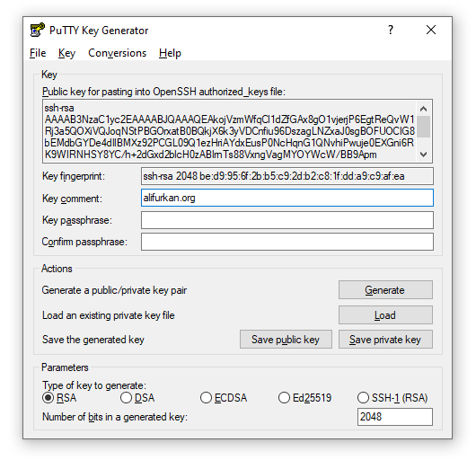This screenshot has height=460, width=476.
Task: Open the File menu
Action: 38,53
